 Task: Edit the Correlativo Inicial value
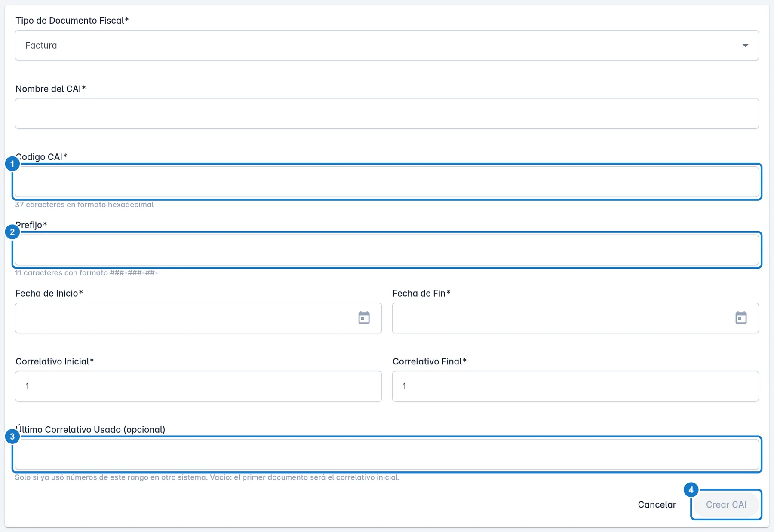click(198, 386)
